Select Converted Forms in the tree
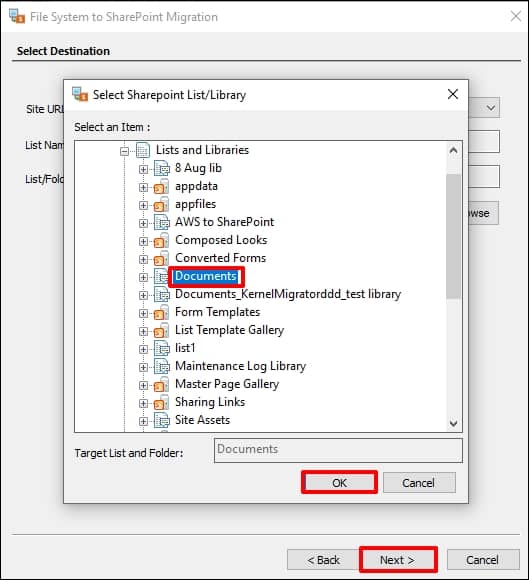This screenshot has height=580, width=529. click(220, 258)
